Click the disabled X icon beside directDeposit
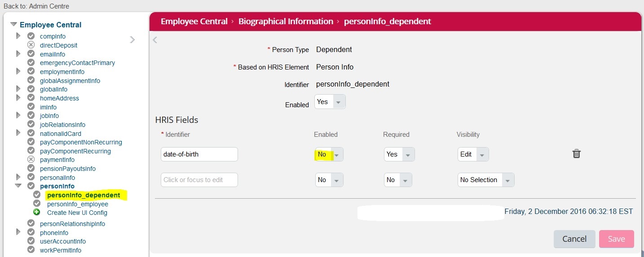644x257 pixels. [31, 45]
